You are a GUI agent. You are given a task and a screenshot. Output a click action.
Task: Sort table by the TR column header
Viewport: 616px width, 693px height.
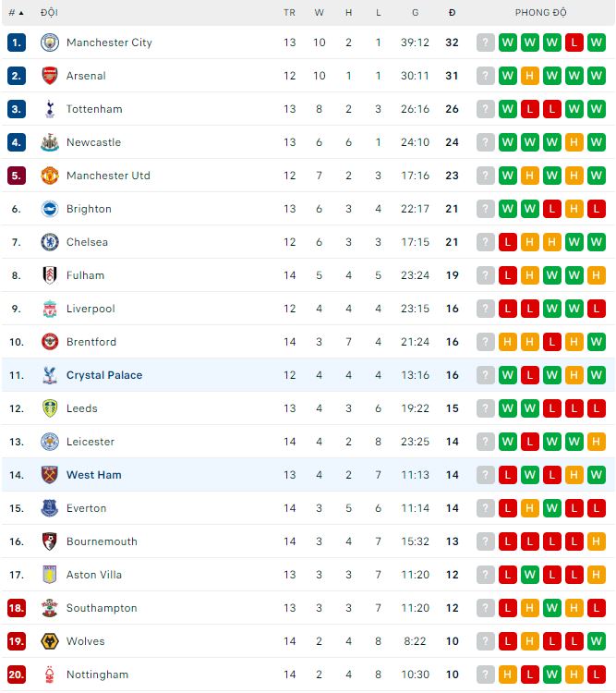pos(290,13)
